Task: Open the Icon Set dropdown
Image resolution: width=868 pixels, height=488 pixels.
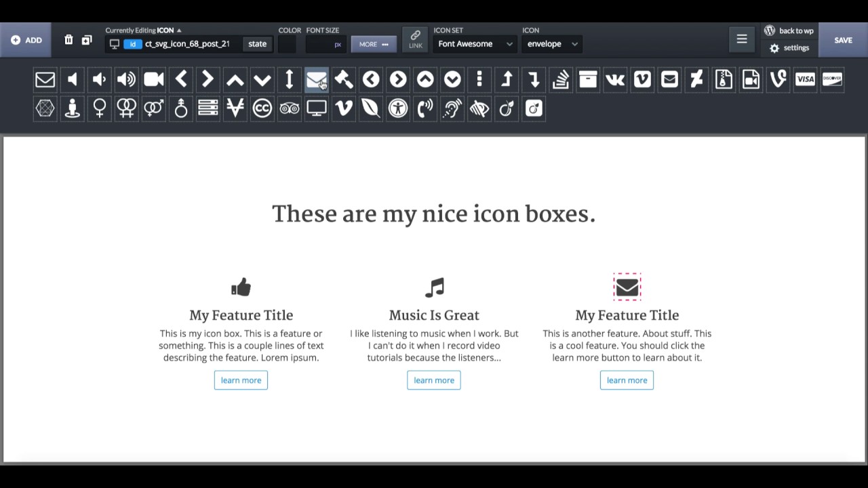Action: (x=475, y=44)
